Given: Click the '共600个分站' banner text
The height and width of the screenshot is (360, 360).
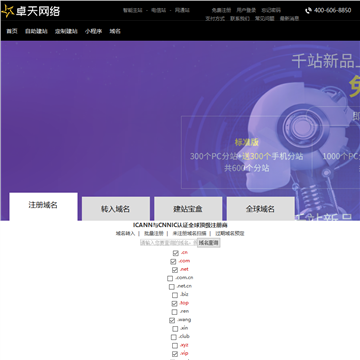Looking at the screenshot, I should (x=247, y=168).
